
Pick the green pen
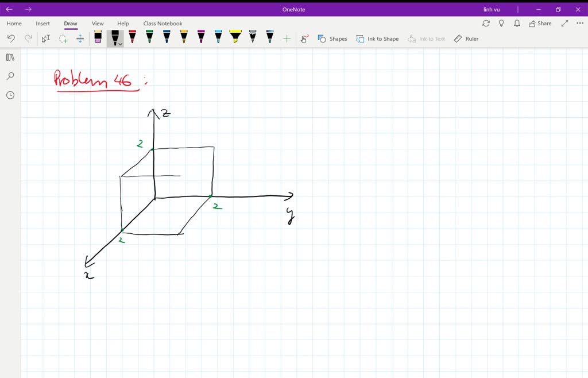149,37
